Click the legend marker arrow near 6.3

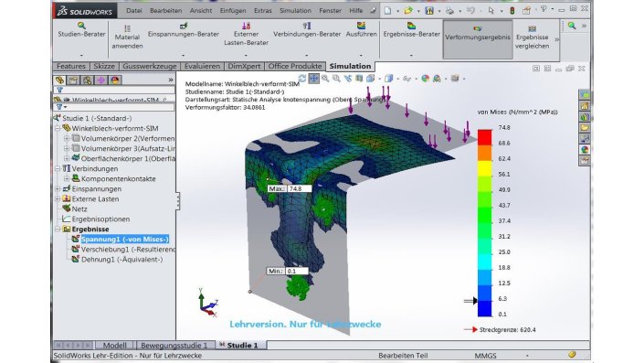point(470,301)
